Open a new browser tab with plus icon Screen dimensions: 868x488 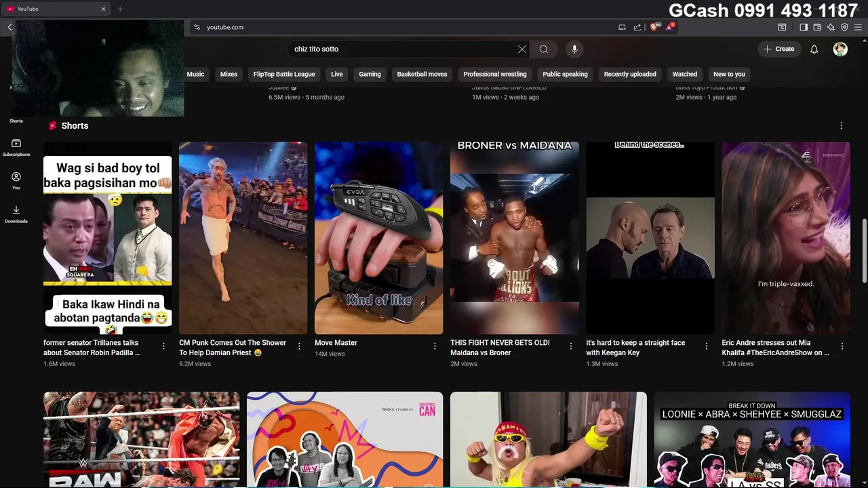click(120, 9)
